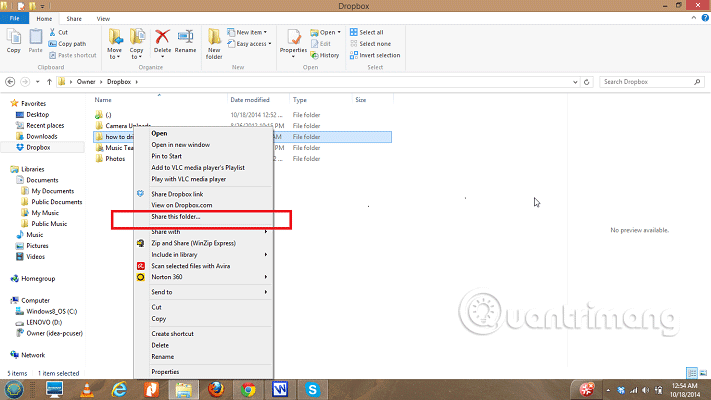Click the Delete red X icon
Viewport: 711px width, 400px height.
[x=162, y=37]
